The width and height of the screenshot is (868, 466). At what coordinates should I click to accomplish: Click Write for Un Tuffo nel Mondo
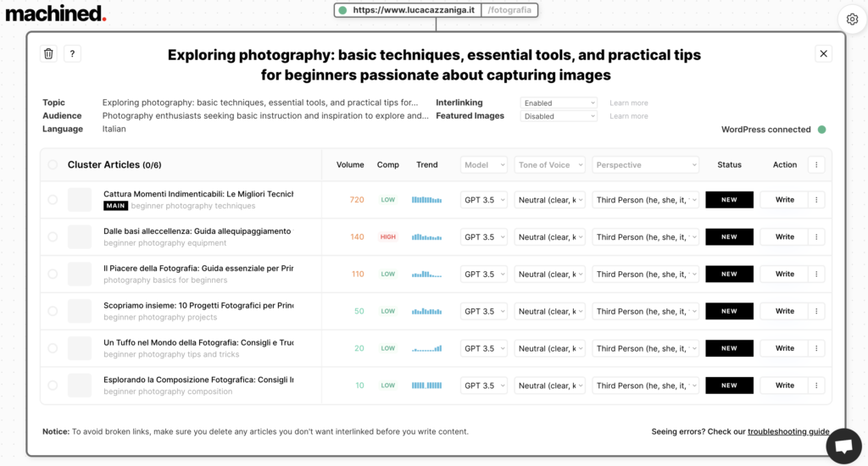pyautogui.click(x=784, y=348)
